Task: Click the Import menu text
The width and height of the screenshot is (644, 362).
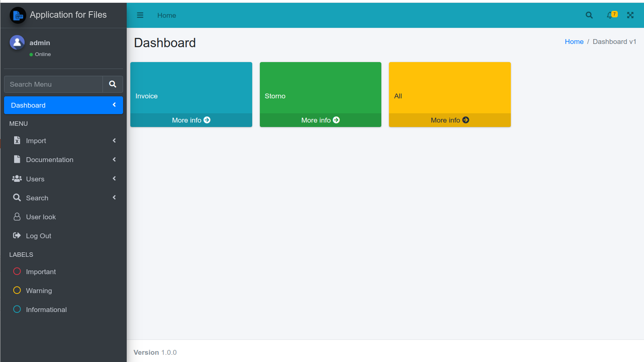Action: pos(36,141)
